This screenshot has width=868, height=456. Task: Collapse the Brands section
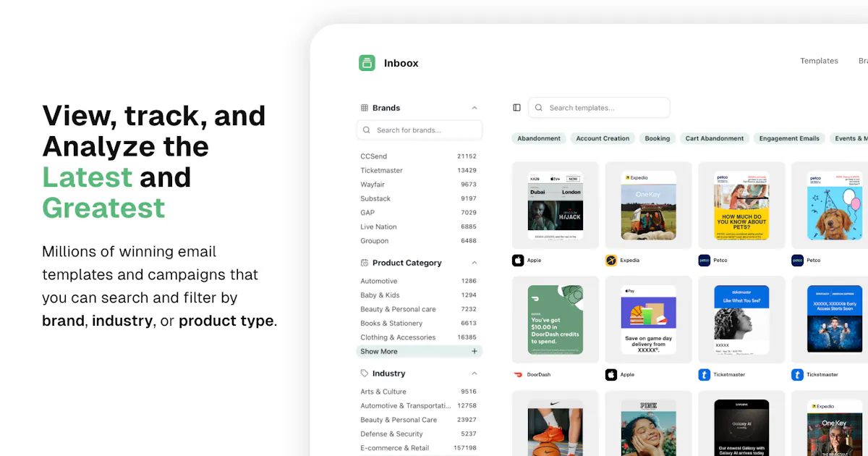point(475,108)
